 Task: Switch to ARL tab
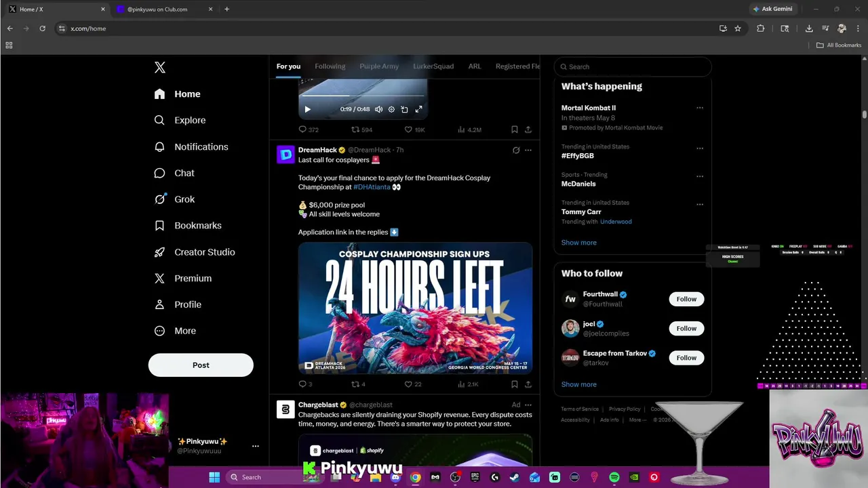[x=475, y=66]
